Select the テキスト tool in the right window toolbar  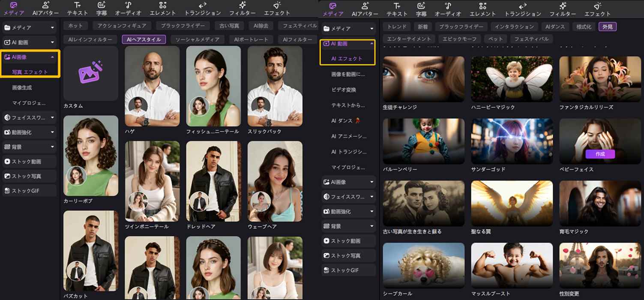click(x=397, y=9)
